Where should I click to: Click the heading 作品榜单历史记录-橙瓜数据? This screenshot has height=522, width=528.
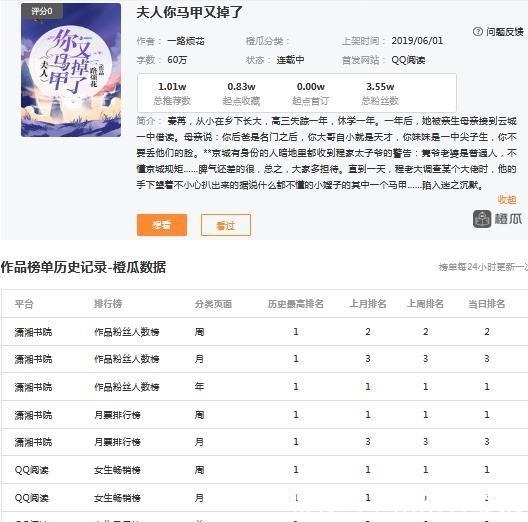click(83, 267)
